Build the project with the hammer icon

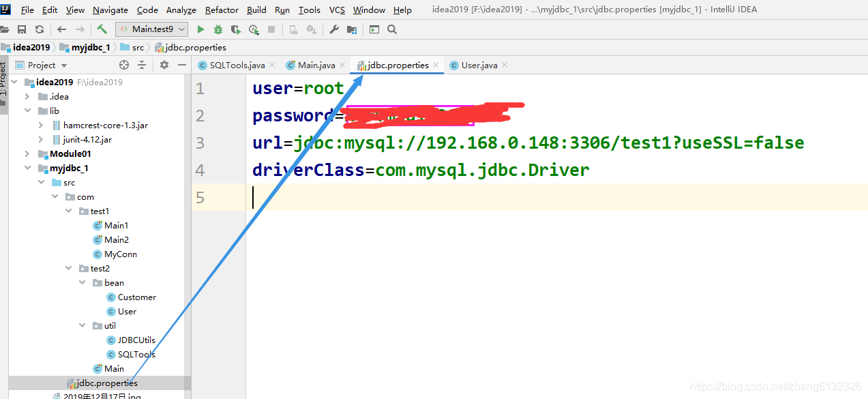(x=102, y=29)
